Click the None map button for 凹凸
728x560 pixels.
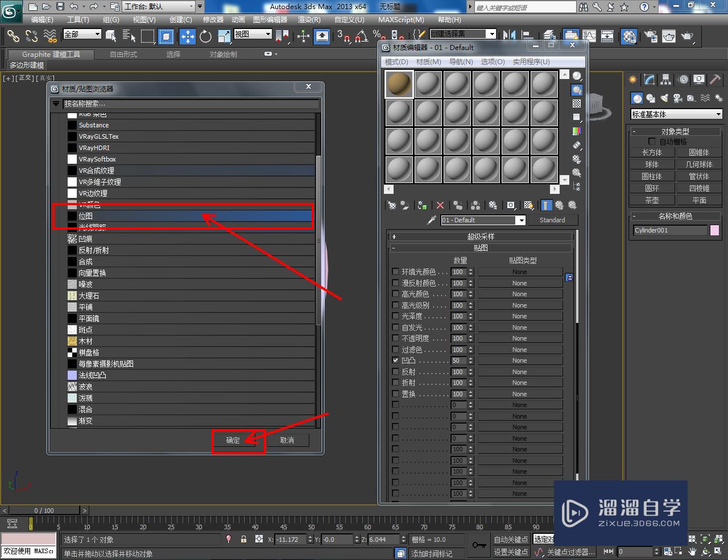tap(519, 360)
